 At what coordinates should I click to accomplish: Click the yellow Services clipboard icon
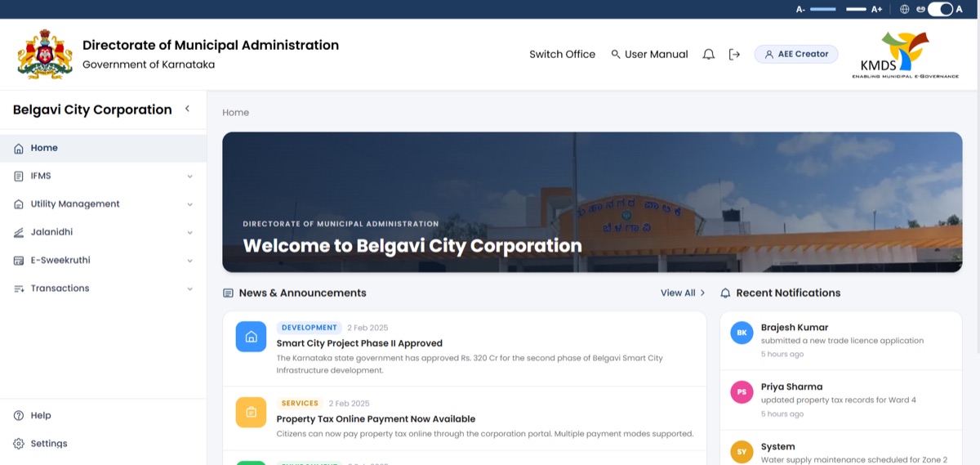[251, 412]
